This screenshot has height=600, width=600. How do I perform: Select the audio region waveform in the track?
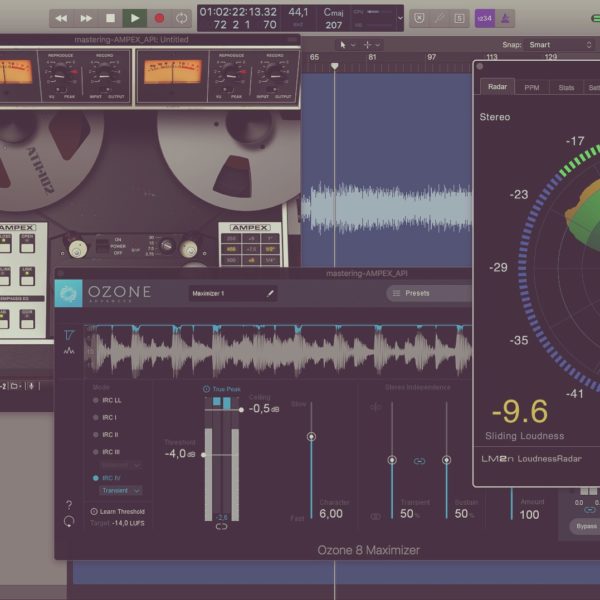pyautogui.click(x=386, y=209)
